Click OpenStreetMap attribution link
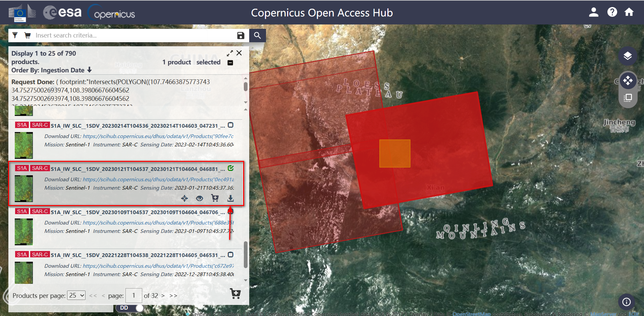 [x=472, y=314]
